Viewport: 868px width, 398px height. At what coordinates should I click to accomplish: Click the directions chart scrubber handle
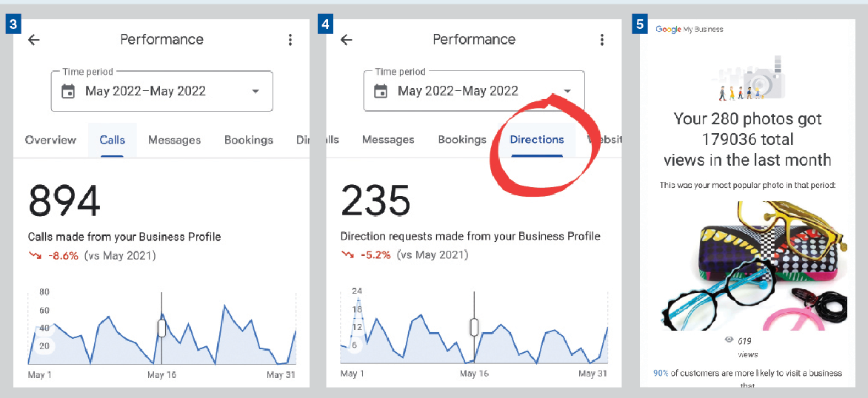coord(474,327)
